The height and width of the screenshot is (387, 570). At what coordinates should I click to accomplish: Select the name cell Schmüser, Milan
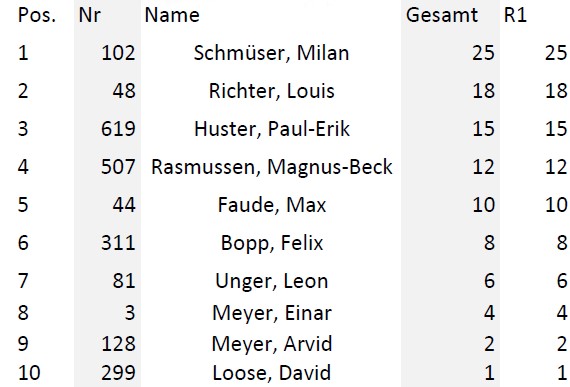271,53
